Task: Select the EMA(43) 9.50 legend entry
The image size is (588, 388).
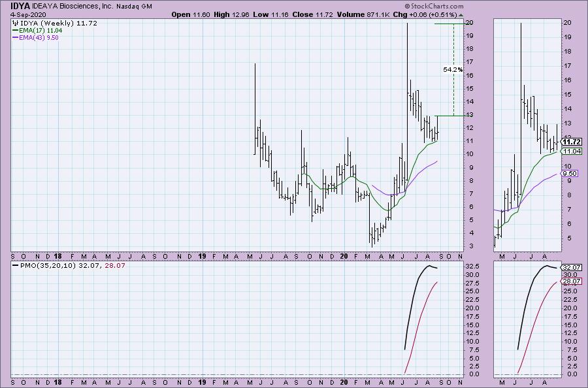Action: 39,37
